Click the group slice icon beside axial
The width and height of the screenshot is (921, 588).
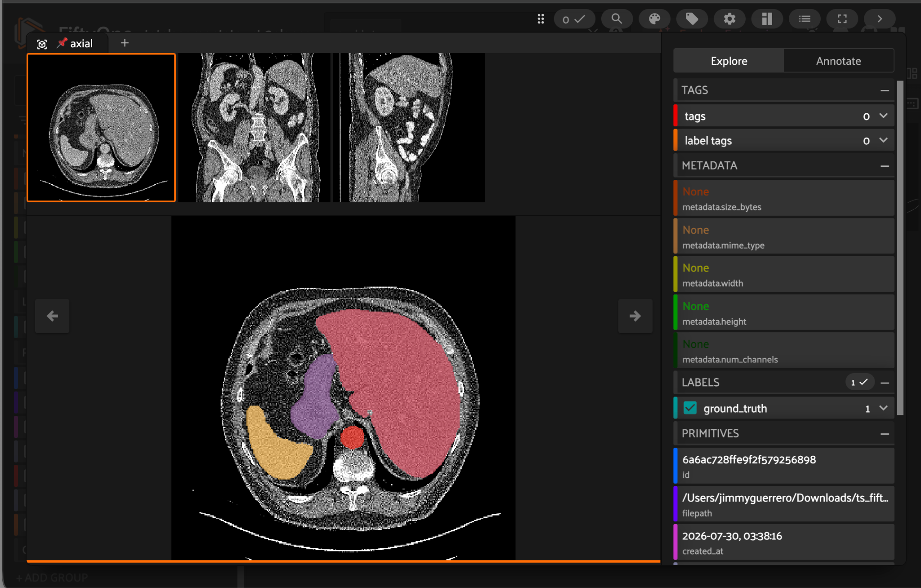click(42, 44)
